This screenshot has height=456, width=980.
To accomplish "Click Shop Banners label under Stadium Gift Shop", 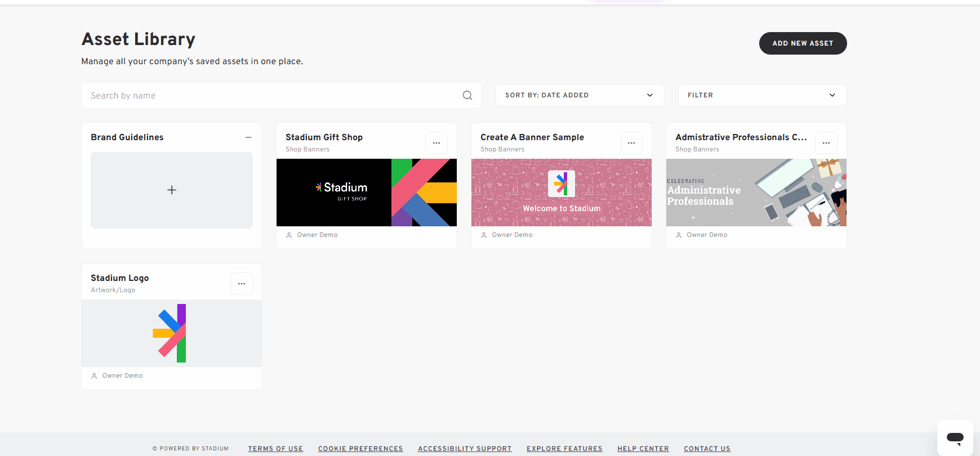I will coord(308,149).
